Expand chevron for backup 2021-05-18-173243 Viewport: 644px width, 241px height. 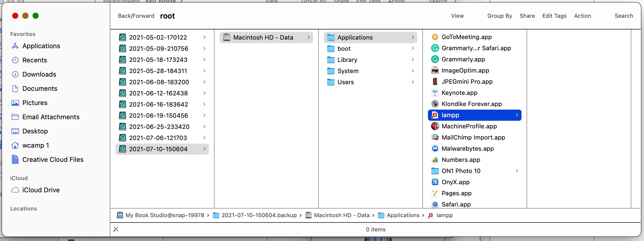(204, 60)
